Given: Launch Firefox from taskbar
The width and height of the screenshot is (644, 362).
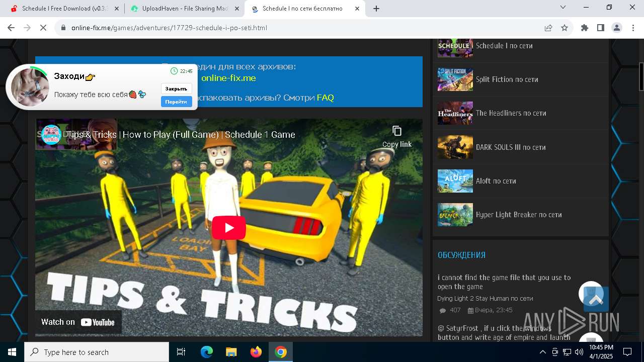Looking at the screenshot, I should [x=256, y=352].
